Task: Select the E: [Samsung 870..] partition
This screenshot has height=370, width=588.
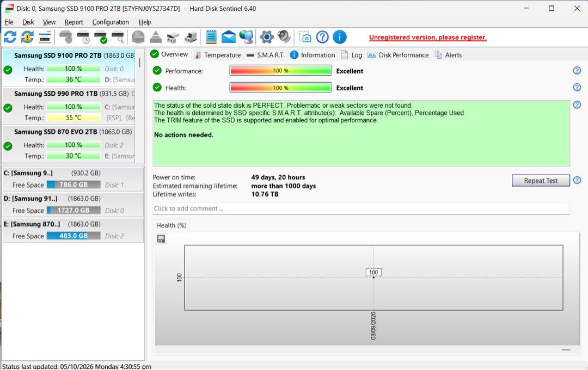Action: (73, 230)
